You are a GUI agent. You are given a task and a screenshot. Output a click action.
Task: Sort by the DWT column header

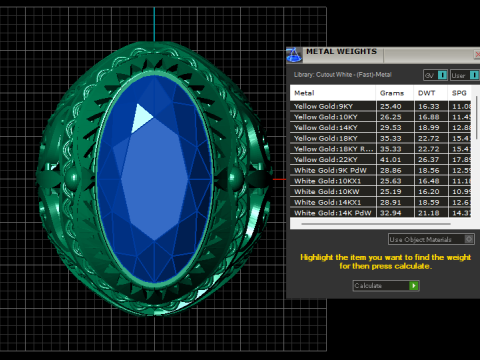[431, 93]
